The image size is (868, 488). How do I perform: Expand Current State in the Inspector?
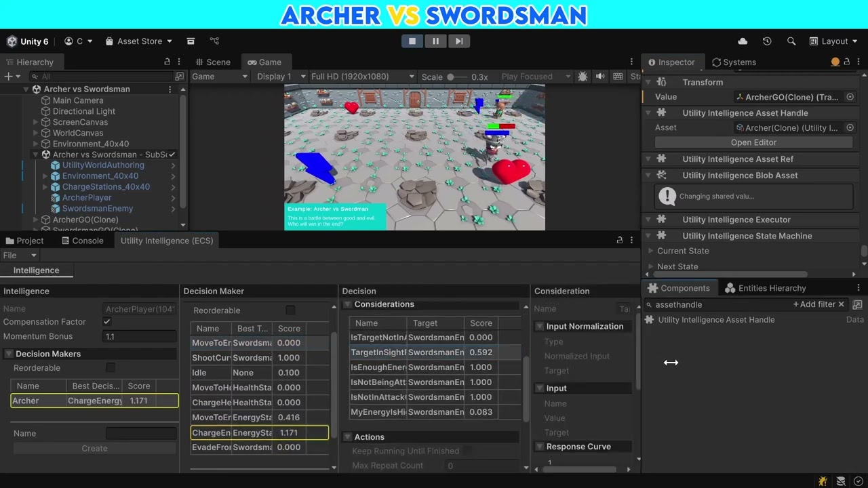[x=652, y=251]
